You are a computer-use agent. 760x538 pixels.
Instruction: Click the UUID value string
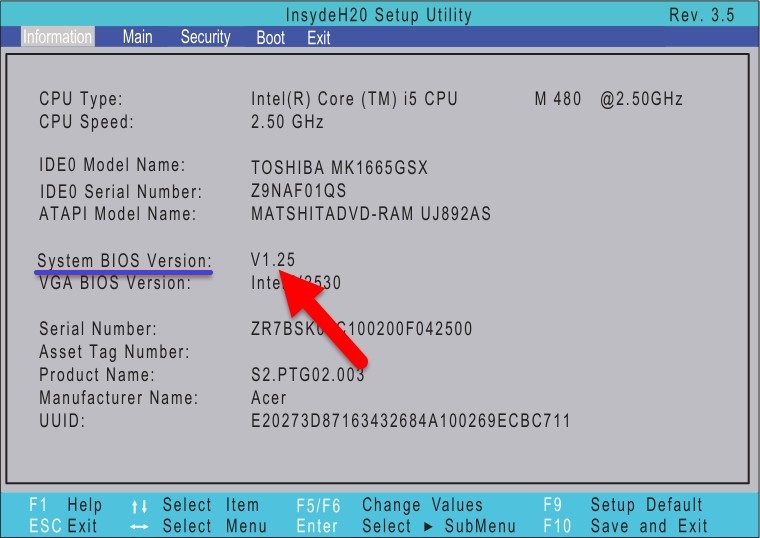point(410,421)
